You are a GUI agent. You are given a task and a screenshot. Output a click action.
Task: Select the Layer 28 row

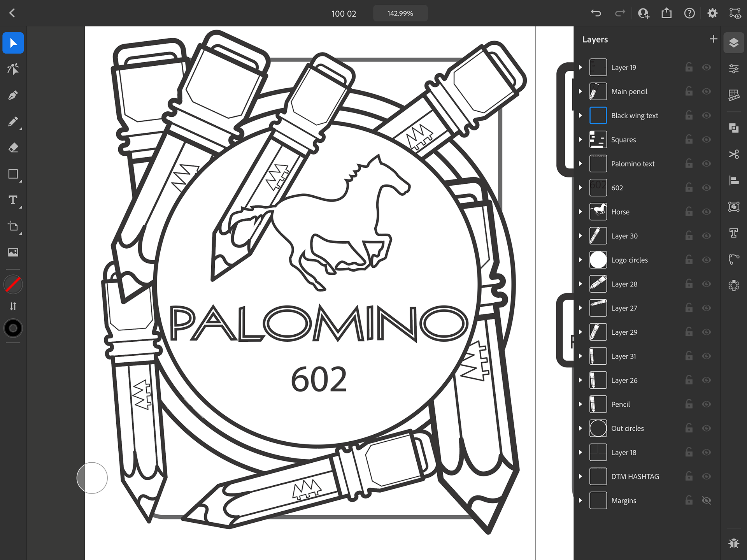click(x=647, y=284)
